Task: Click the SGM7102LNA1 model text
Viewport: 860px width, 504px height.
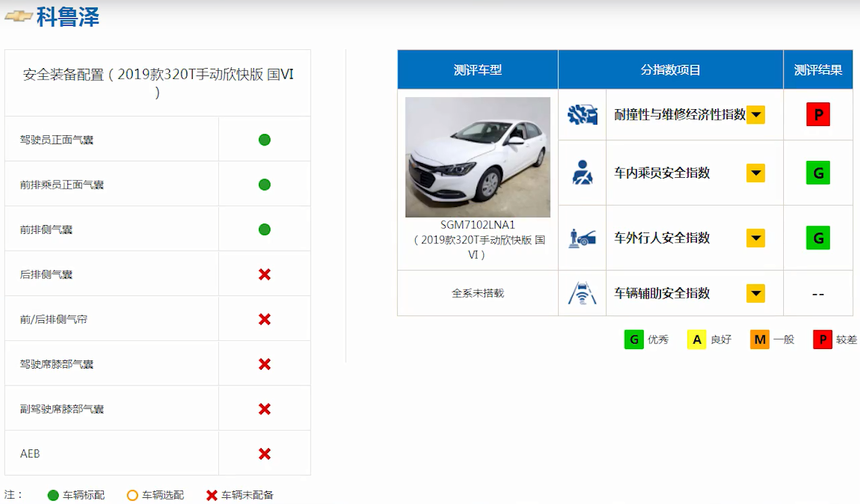Action: click(x=477, y=225)
